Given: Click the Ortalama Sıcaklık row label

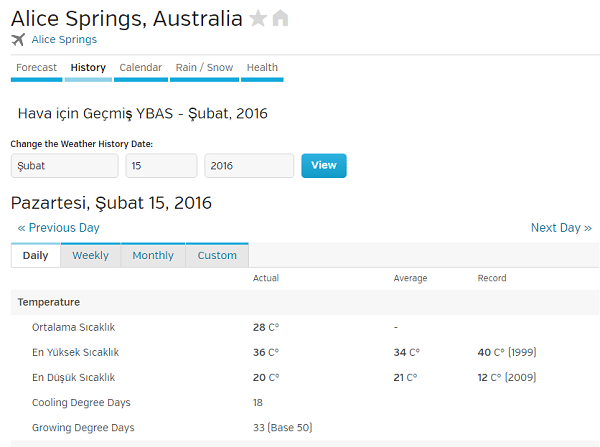Looking at the screenshot, I should (73, 328).
